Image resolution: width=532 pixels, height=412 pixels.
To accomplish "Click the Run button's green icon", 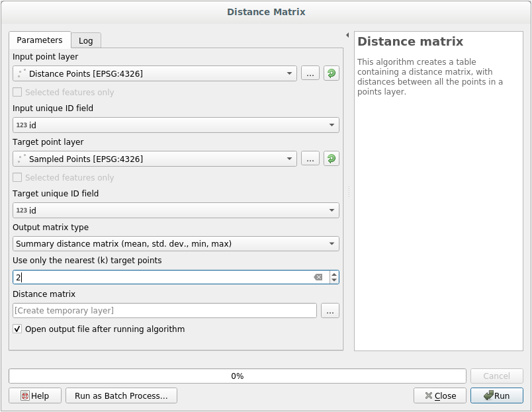I will (488, 395).
